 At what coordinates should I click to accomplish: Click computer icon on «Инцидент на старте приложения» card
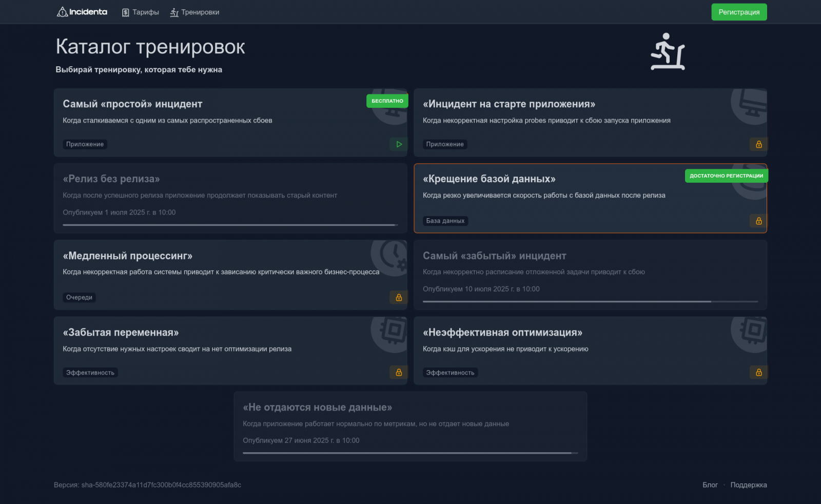[749, 106]
